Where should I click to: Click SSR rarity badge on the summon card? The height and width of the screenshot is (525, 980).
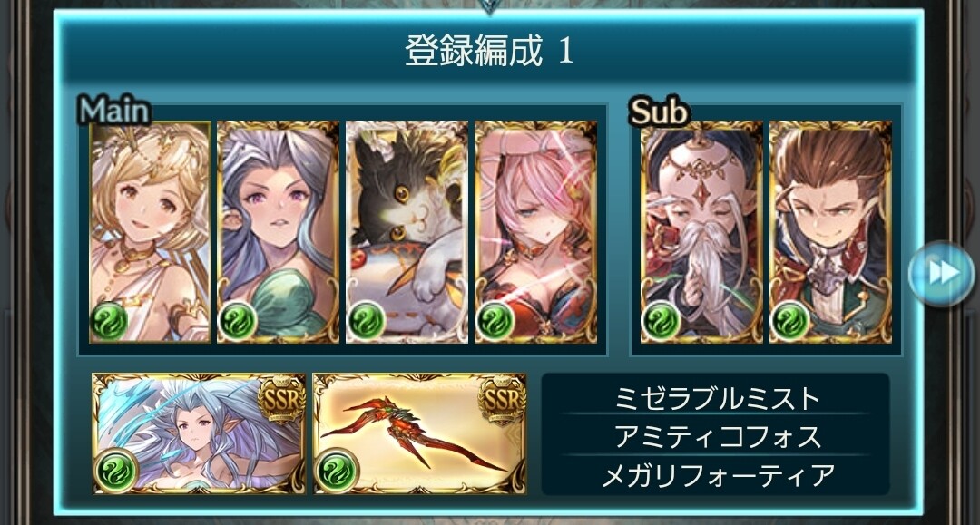click(281, 400)
